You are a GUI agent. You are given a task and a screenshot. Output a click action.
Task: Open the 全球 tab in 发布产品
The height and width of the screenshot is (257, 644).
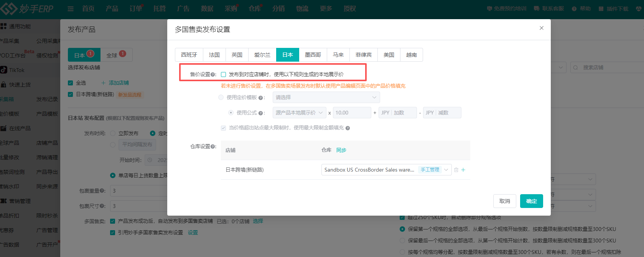pyautogui.click(x=116, y=55)
